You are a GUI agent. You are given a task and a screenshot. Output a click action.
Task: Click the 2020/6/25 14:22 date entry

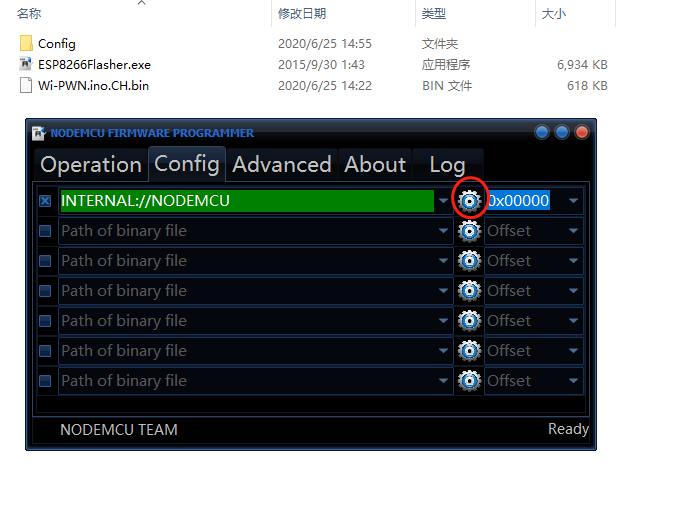[x=325, y=86]
